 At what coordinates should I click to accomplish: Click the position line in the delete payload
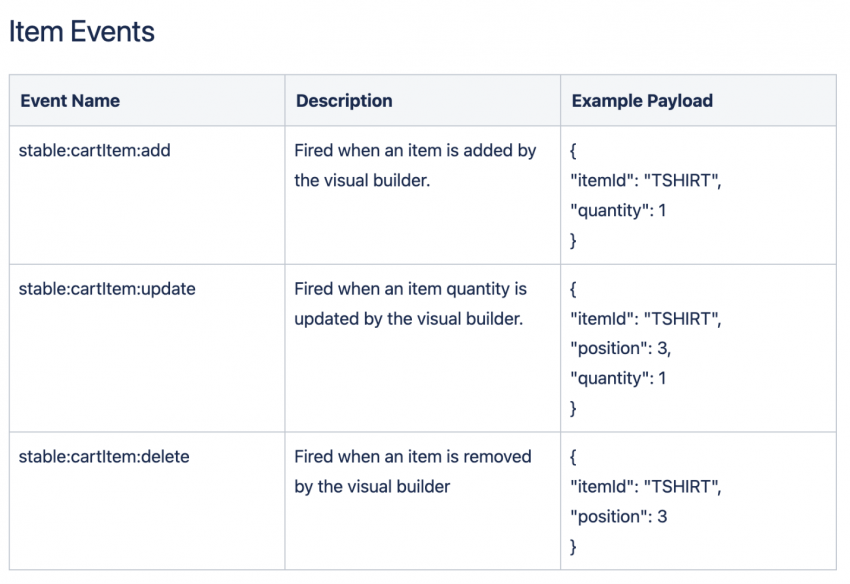[618, 517]
